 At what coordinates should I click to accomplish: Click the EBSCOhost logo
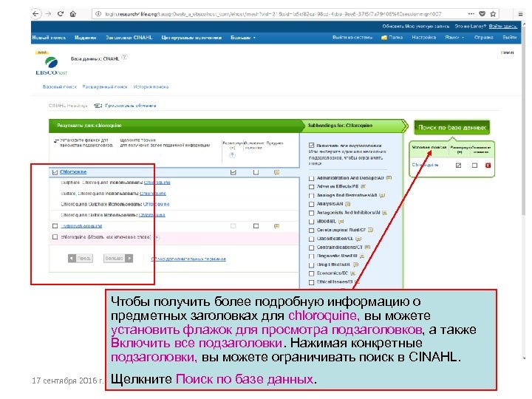pyautogui.click(x=51, y=66)
